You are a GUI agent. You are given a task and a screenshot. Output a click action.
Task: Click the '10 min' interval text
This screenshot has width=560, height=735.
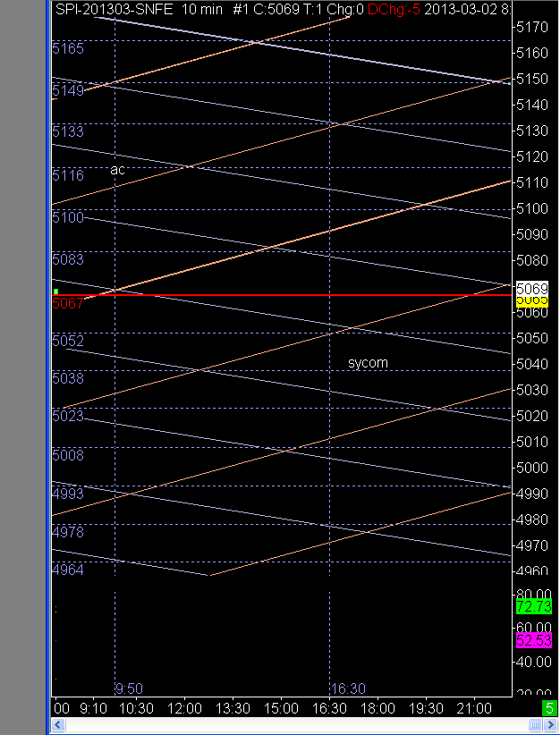click(x=201, y=9)
